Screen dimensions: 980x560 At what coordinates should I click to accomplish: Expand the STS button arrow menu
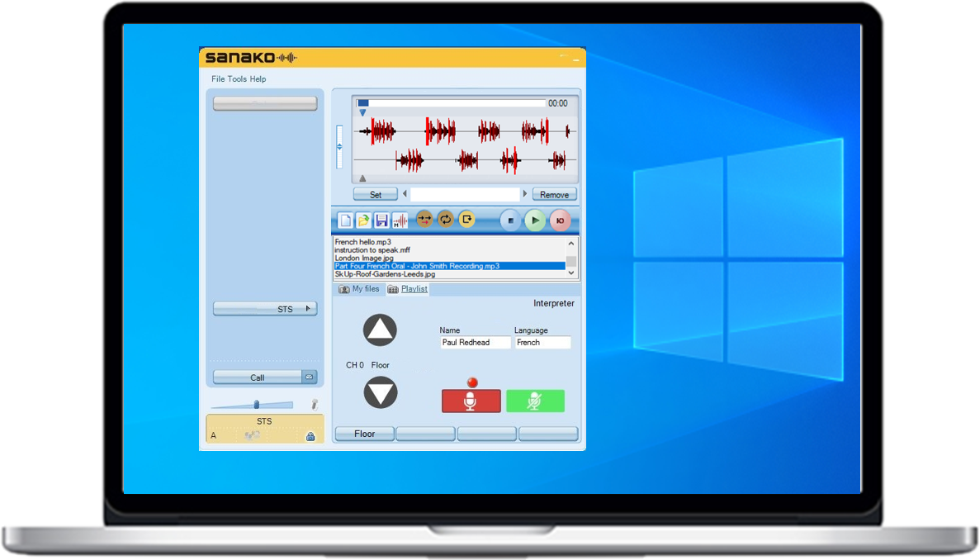point(310,309)
